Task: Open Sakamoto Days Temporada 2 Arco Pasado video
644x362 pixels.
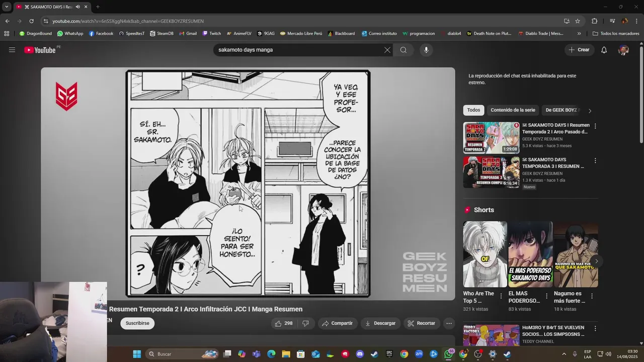Action: [x=491, y=138]
